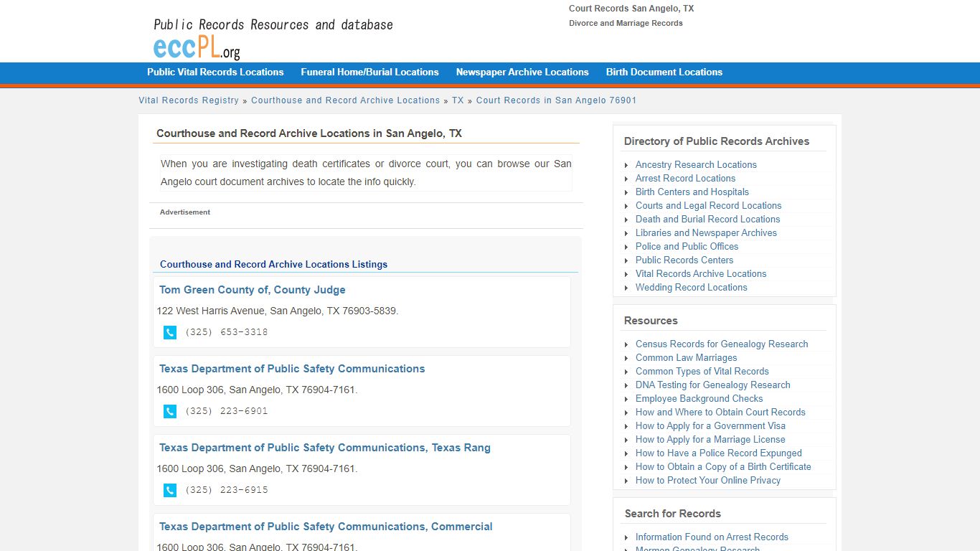This screenshot has width=980, height=551.
Task: Open Common Types of Vital Records
Action: 702,372
